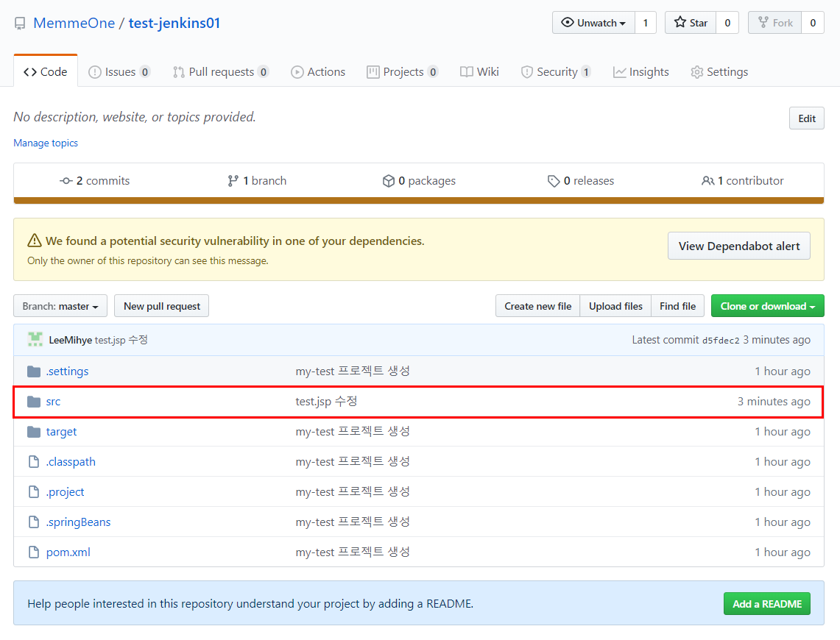Open the Projects tab
Screen dimensions: 840x640
[x=403, y=71]
